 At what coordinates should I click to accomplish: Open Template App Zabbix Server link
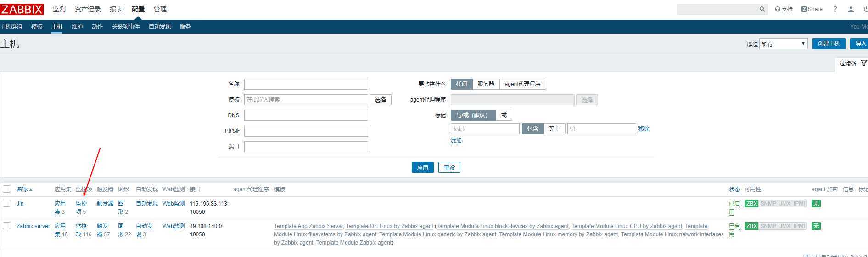tap(308, 226)
